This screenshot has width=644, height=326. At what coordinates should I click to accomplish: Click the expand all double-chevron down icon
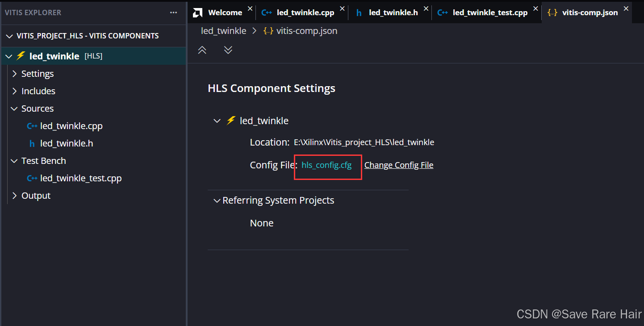coord(228,50)
